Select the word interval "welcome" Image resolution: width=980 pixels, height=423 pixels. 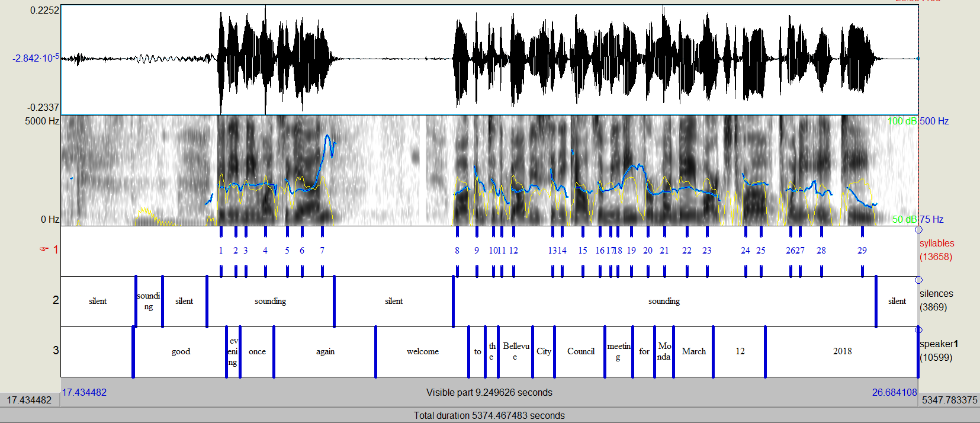(x=422, y=351)
